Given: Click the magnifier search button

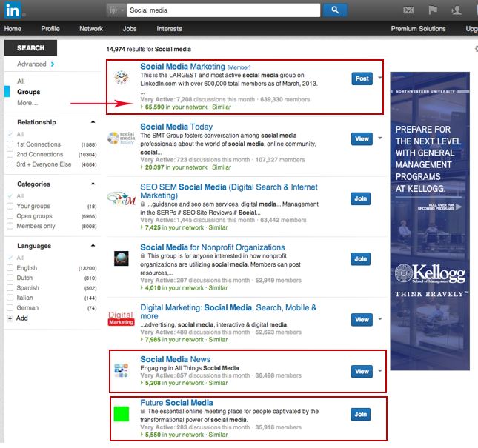Looking at the screenshot, I should (x=335, y=10).
